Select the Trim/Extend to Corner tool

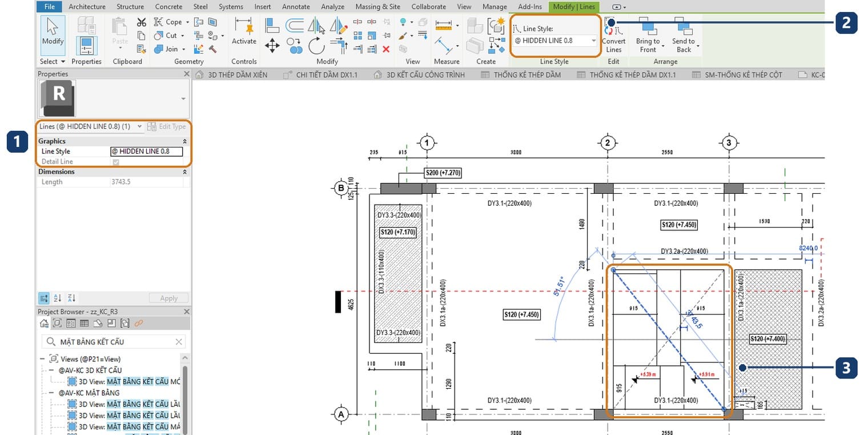[339, 46]
